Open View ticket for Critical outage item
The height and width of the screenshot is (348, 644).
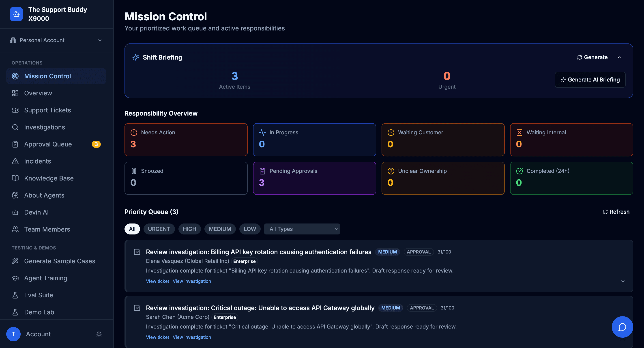pyautogui.click(x=157, y=337)
